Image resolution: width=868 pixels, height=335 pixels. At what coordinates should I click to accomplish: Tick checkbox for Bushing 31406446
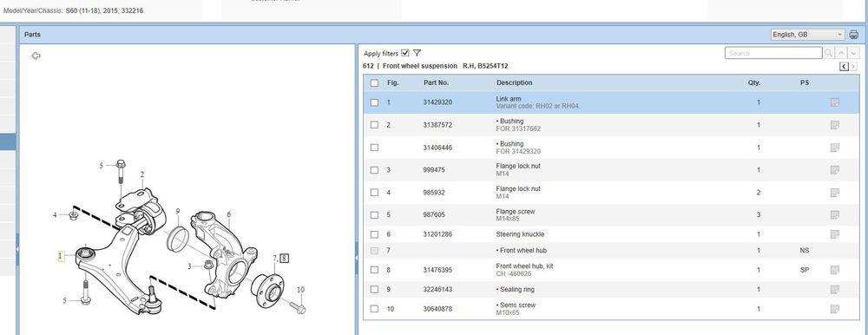click(x=374, y=148)
